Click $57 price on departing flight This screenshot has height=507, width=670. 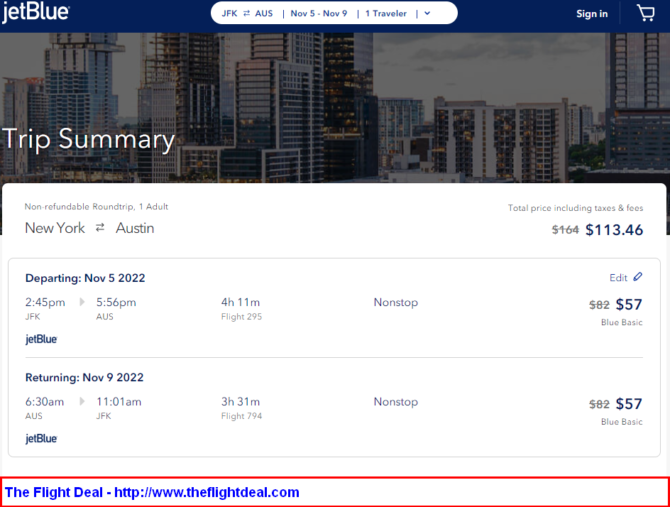629,305
